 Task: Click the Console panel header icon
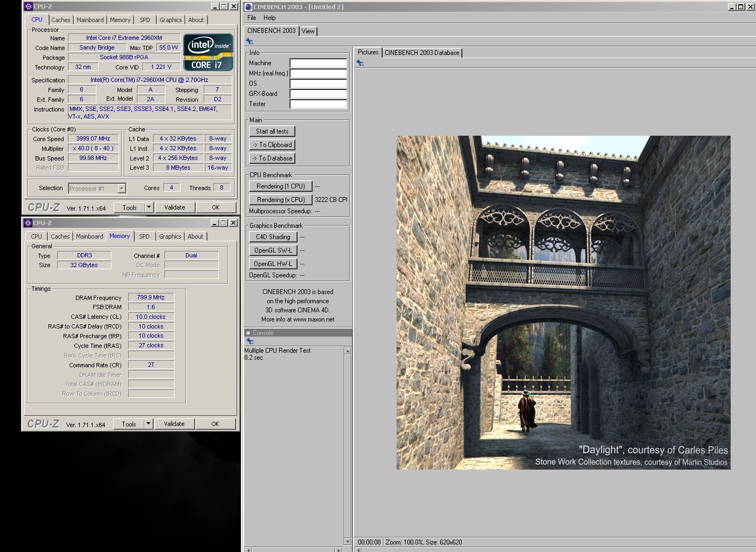pyautogui.click(x=248, y=333)
